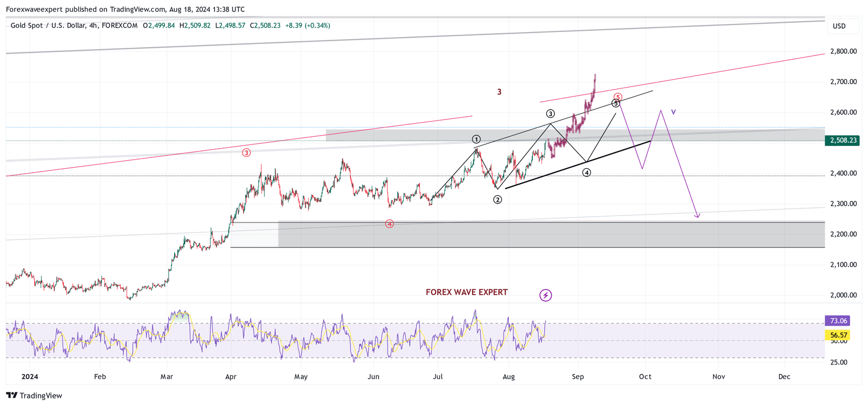This screenshot has height=406, width=868.
Task: Click the purple RSI value tag 73.06
Action: click(838, 321)
